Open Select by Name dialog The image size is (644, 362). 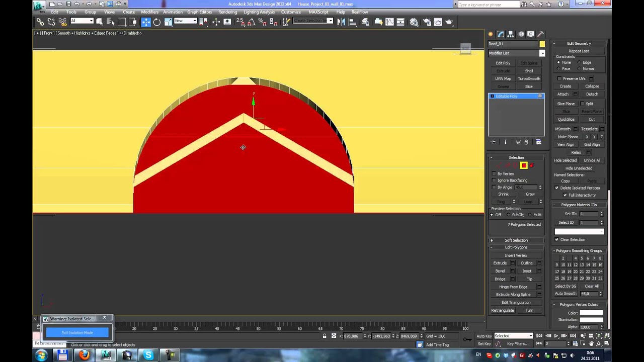pos(110,22)
